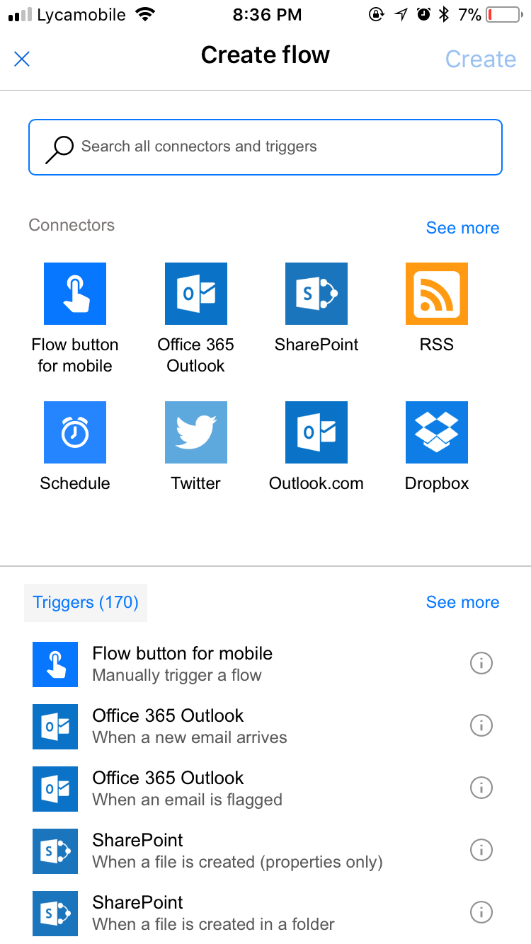
Task: Choose When a file is created in a folder
Action: pos(266,913)
